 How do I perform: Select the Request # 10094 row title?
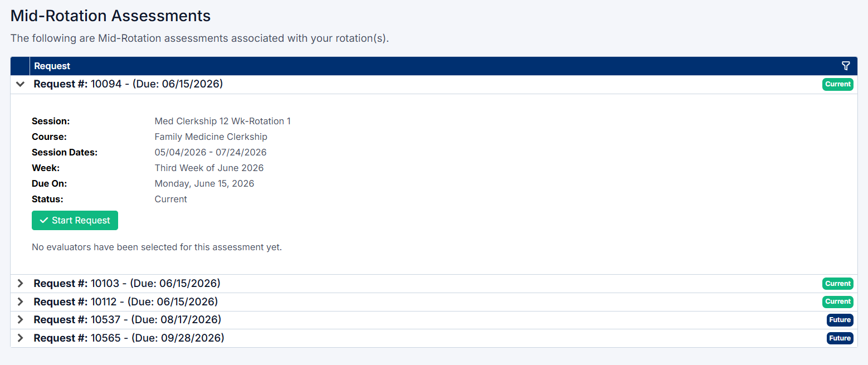[128, 84]
